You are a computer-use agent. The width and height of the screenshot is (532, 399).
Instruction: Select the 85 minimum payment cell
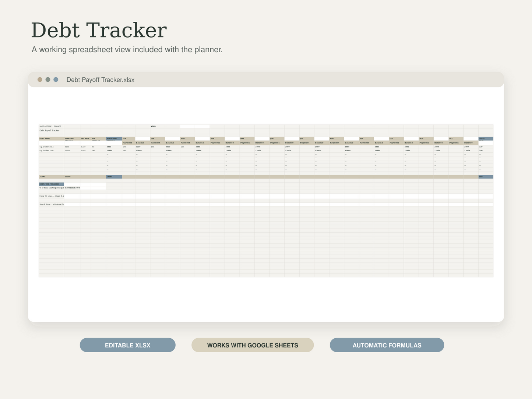98,146
